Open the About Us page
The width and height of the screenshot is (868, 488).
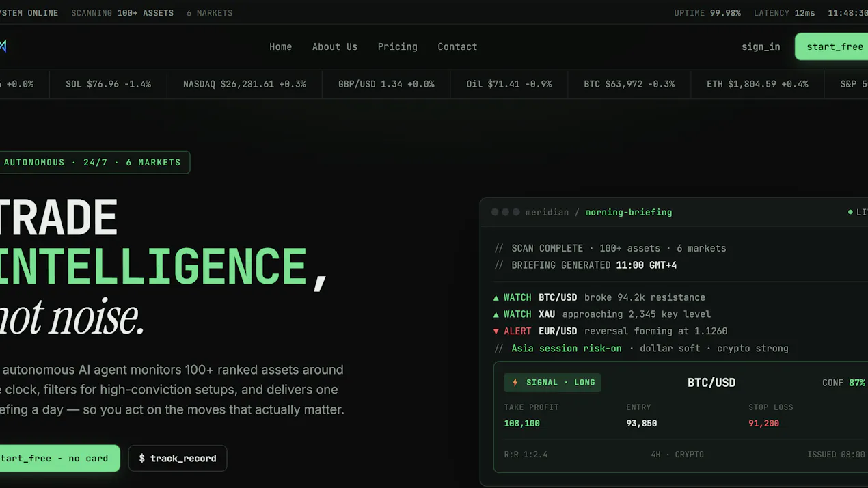click(x=335, y=46)
